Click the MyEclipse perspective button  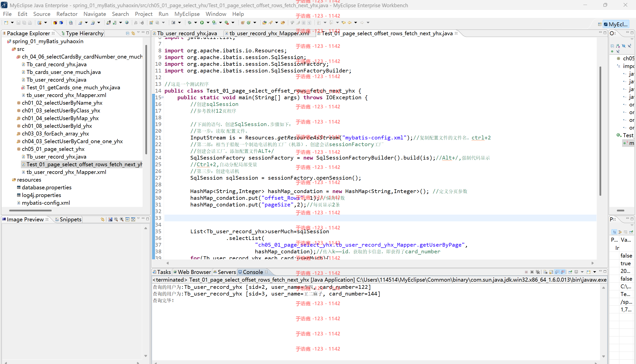(616, 24)
